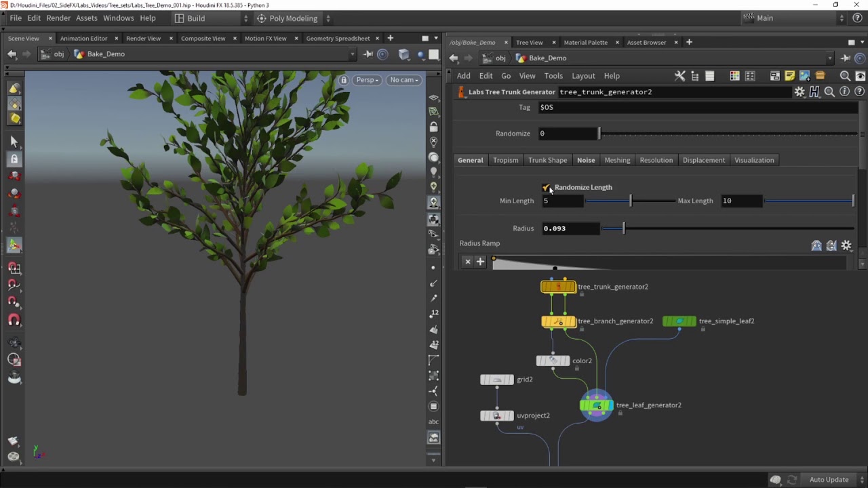
Task: Toggle the Randomize Length checkbox
Action: click(x=547, y=188)
